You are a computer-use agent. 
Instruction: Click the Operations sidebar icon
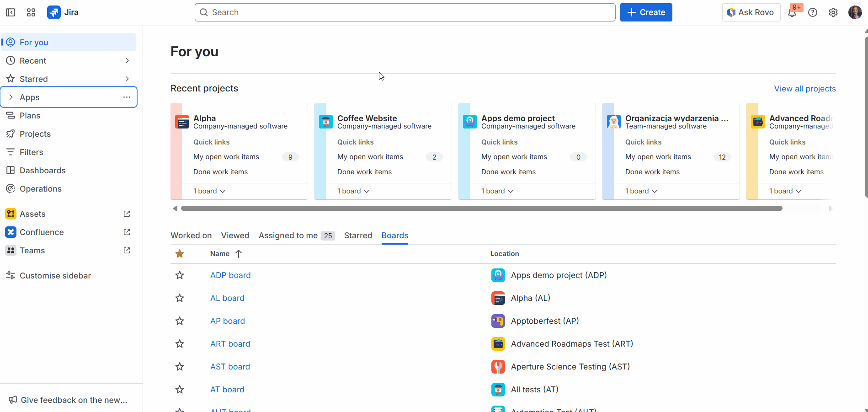tap(11, 188)
